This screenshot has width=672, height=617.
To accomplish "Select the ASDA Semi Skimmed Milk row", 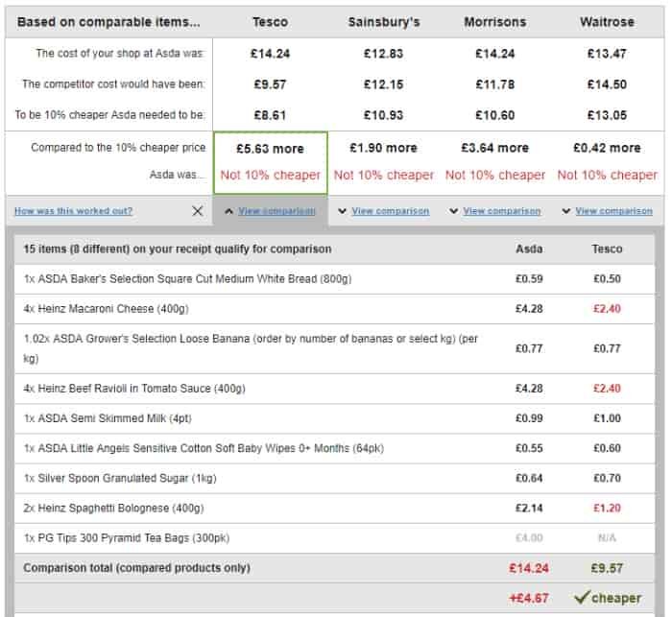I will point(334,418).
